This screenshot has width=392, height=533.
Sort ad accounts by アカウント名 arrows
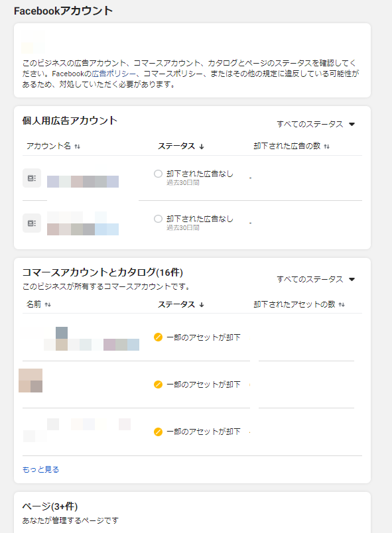tap(78, 147)
